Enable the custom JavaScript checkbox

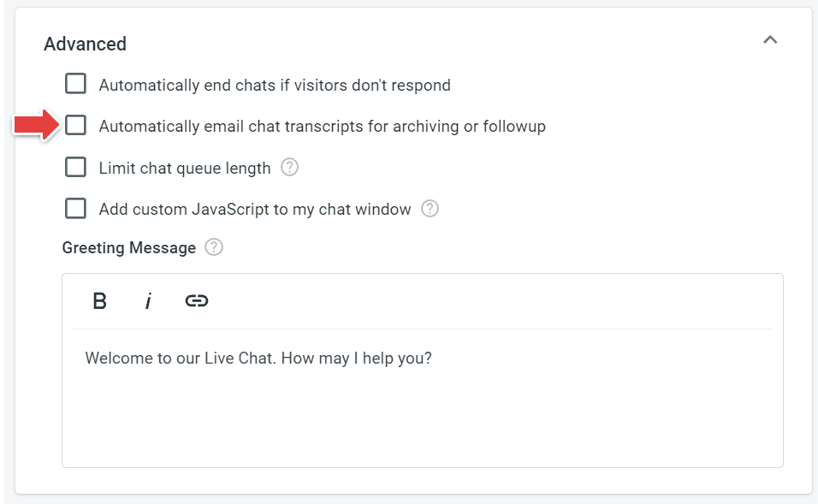[75, 208]
